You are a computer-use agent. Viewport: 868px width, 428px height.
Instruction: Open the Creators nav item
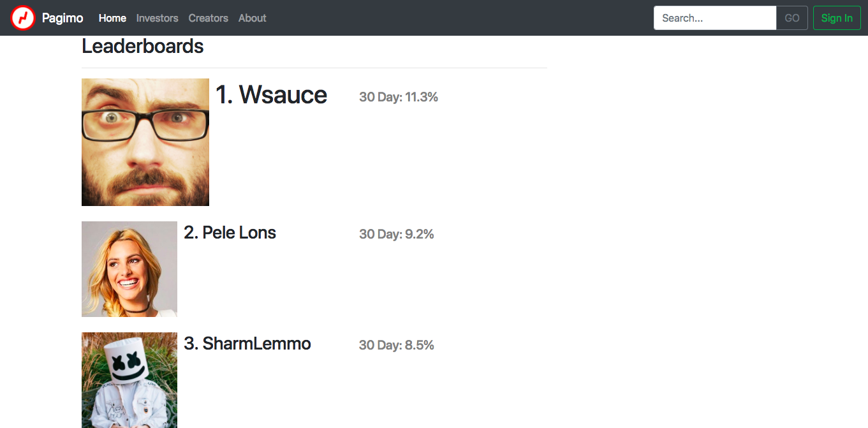pyautogui.click(x=208, y=18)
